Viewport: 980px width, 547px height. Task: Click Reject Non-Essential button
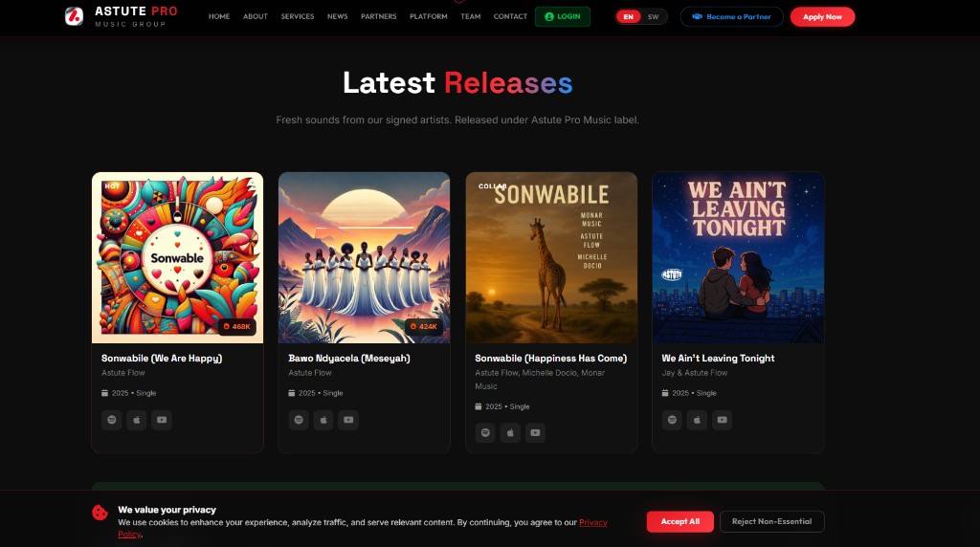(x=772, y=521)
